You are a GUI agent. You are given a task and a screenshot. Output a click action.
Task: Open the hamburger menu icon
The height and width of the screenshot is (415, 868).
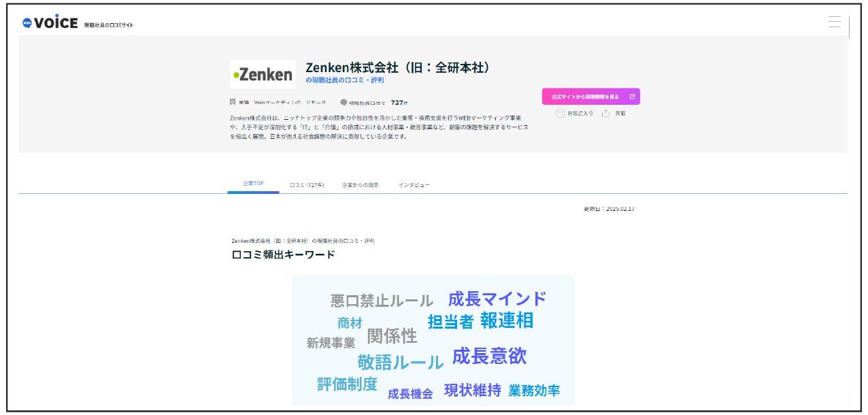click(x=835, y=22)
